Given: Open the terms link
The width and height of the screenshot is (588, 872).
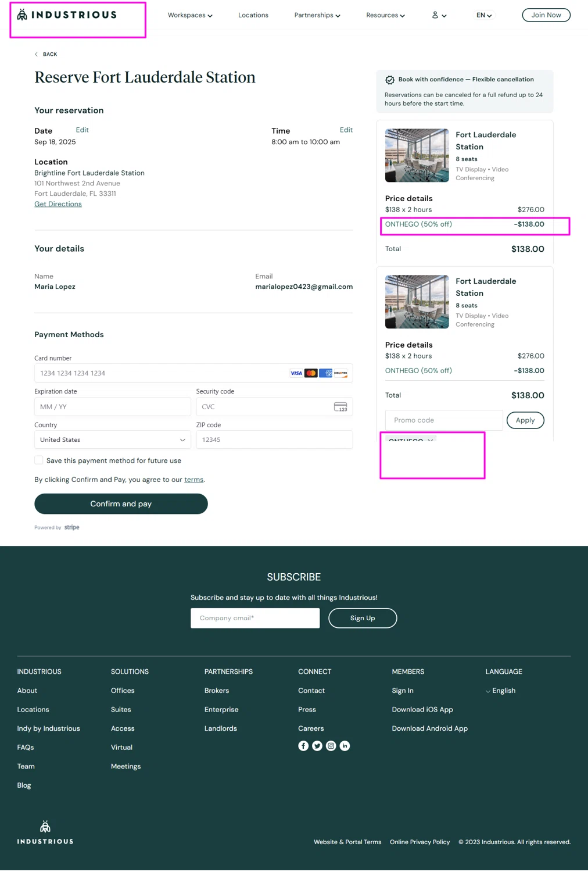Looking at the screenshot, I should (194, 480).
